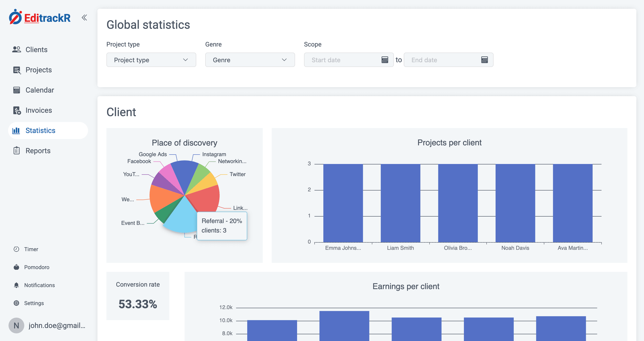Image resolution: width=644 pixels, height=341 pixels.
Task: Expand the Genre dropdown
Action: [x=250, y=60]
